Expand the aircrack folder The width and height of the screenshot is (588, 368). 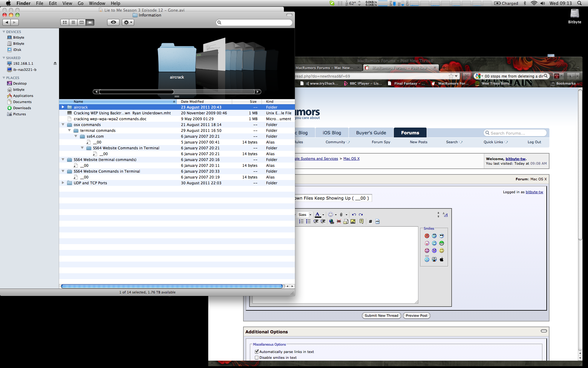63,107
